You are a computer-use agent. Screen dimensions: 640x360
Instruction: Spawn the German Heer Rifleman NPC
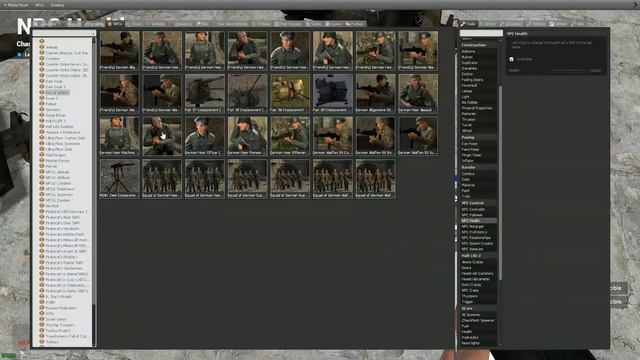coord(290,136)
